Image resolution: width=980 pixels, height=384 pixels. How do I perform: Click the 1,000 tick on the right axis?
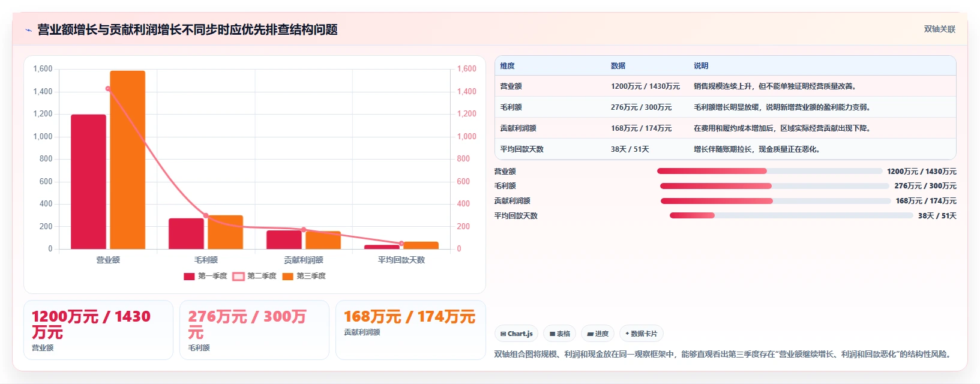[467, 137]
